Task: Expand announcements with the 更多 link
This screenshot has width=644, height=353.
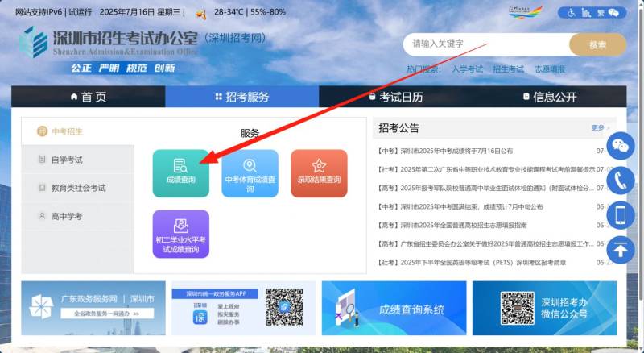Action: point(598,128)
